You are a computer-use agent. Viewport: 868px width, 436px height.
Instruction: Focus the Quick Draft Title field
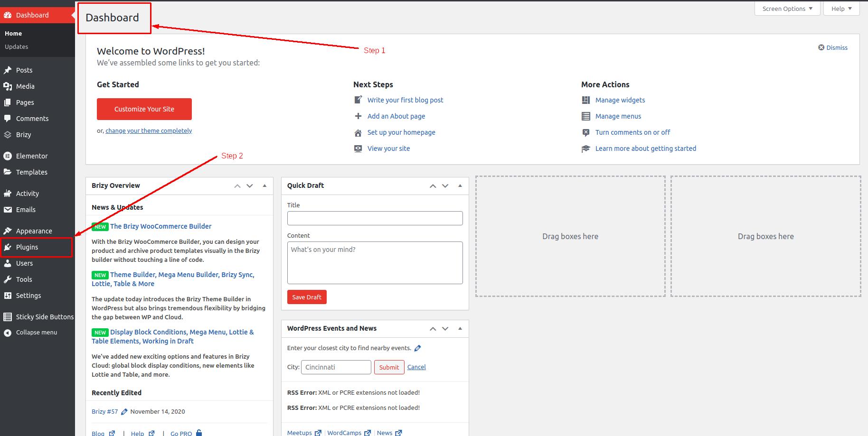pyautogui.click(x=375, y=218)
